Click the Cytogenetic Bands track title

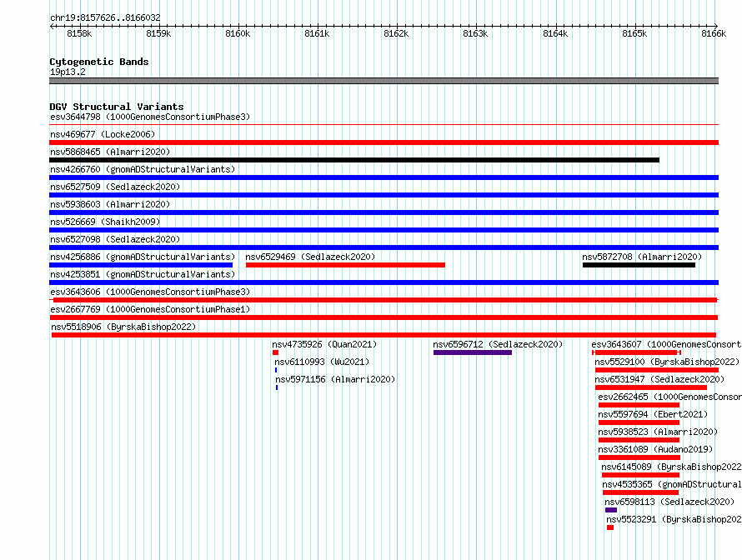coord(99,62)
